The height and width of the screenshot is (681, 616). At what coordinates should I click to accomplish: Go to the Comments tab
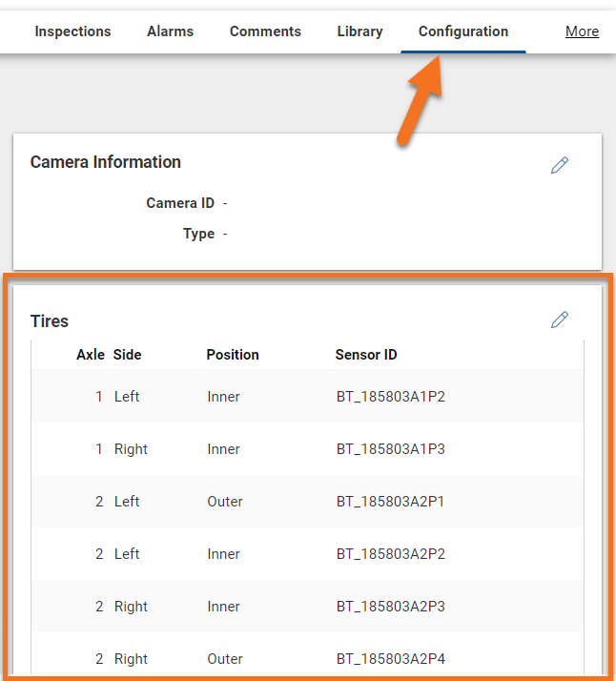pos(265,31)
